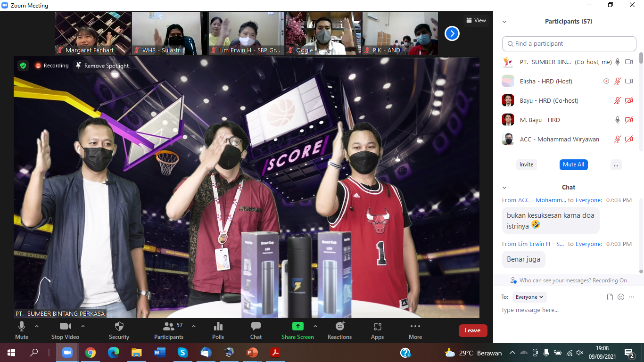The height and width of the screenshot is (362, 644).
Task: Open Microsoft Word from the taskbar
Action: pos(160,353)
